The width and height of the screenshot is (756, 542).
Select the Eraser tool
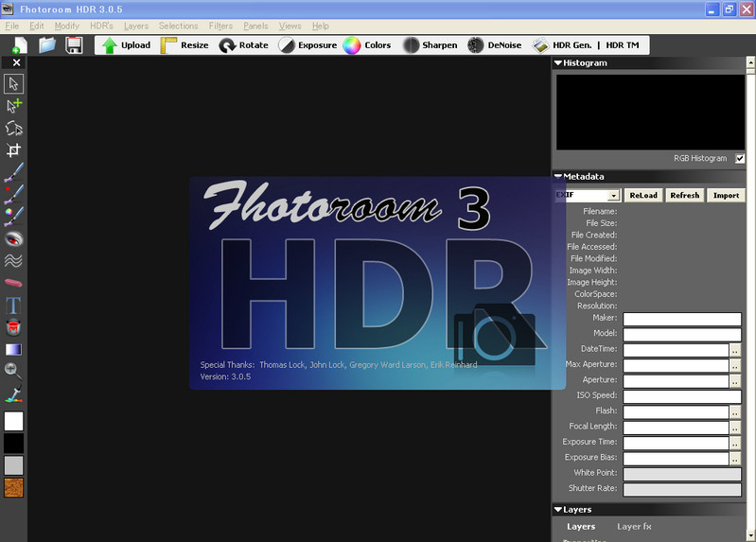13,283
